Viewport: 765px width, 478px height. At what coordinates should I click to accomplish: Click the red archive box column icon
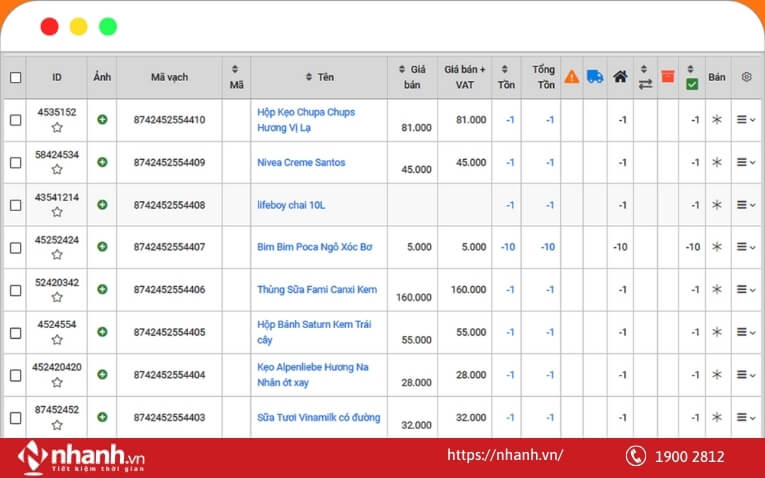[x=668, y=77]
